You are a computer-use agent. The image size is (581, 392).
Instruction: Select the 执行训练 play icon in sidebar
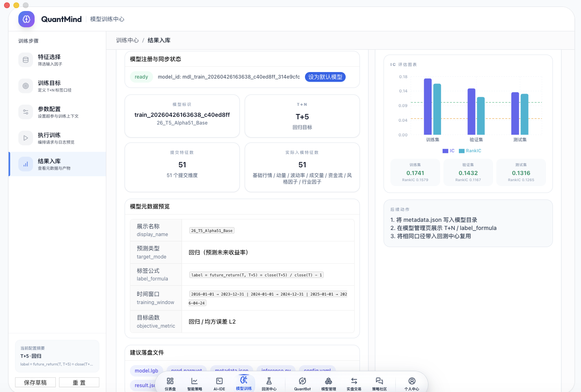[26, 138]
